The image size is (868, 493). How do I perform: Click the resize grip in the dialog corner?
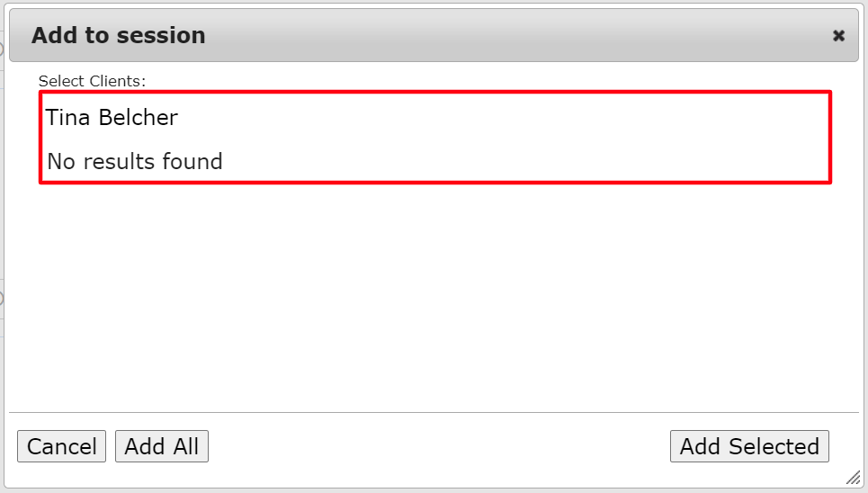click(852, 477)
